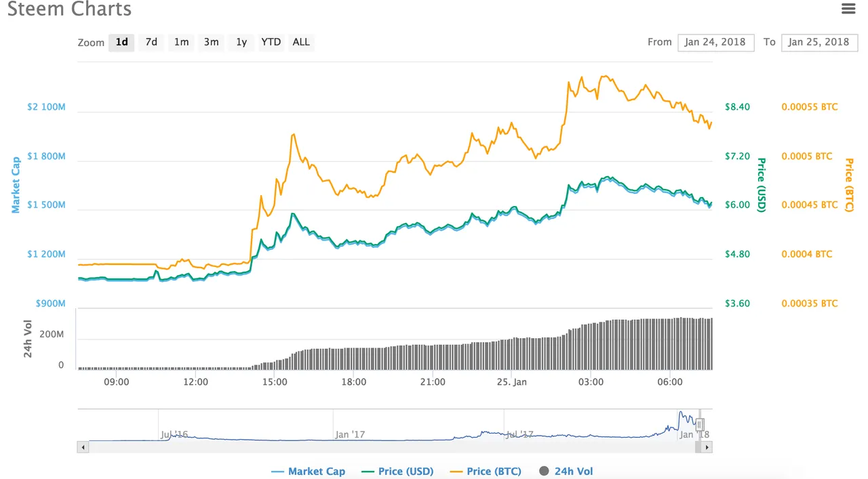
Task: Click the navigator scroll right arrow
Action: [x=707, y=447]
